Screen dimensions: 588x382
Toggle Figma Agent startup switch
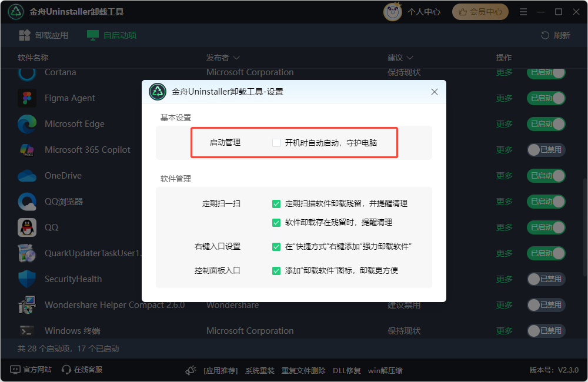[546, 98]
